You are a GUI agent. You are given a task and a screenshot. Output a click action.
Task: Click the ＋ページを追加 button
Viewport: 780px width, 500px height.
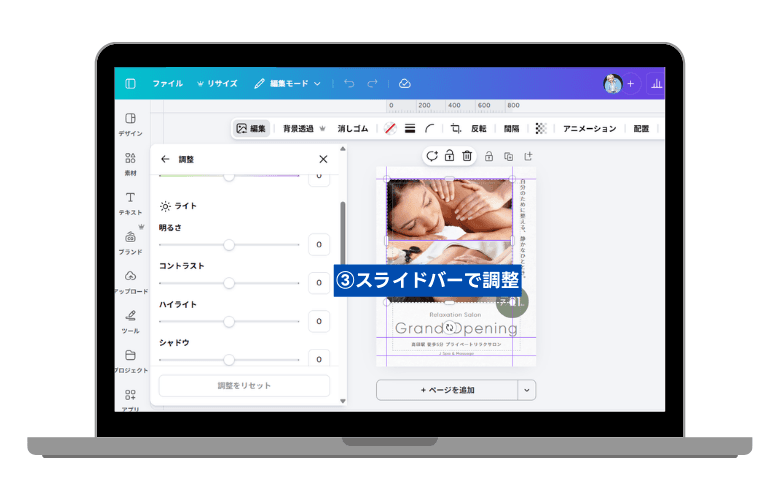point(446,390)
